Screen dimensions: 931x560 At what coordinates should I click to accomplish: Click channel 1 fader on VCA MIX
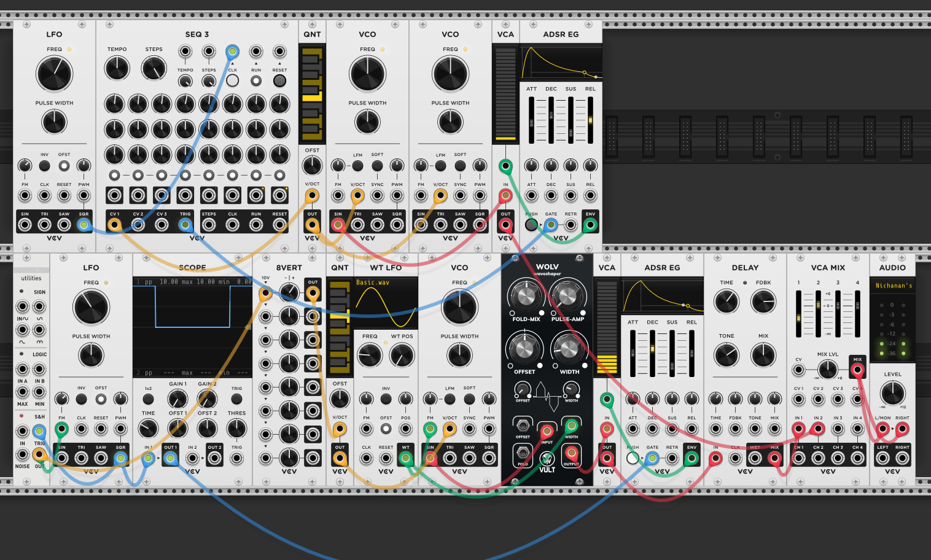tap(798, 314)
